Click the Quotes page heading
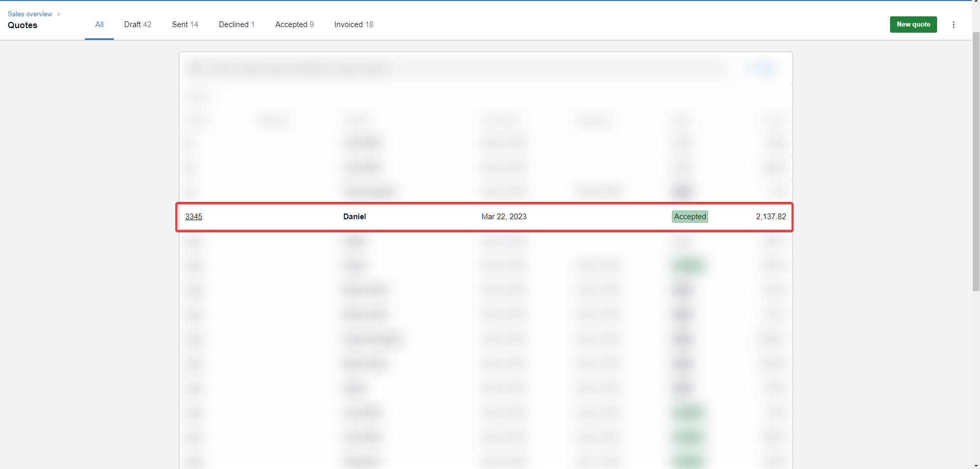Screen dimensions: 980x469 22,25
